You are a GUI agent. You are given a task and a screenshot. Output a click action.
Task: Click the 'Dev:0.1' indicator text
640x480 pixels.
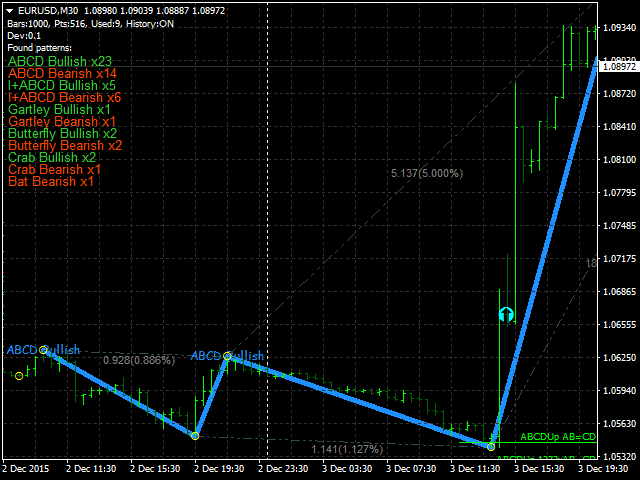[24, 36]
